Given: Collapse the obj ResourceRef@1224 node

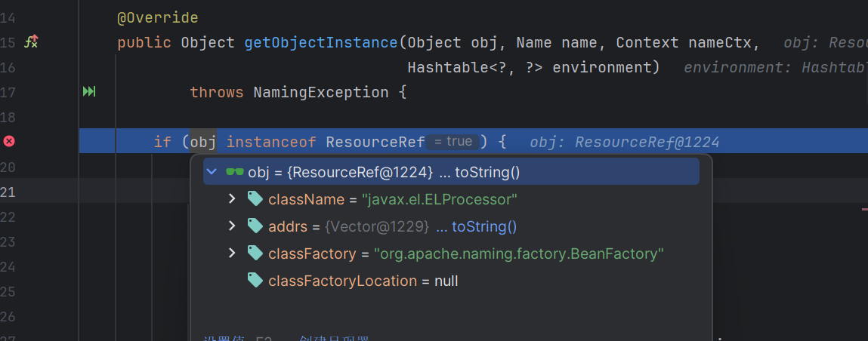Looking at the screenshot, I should [212, 172].
